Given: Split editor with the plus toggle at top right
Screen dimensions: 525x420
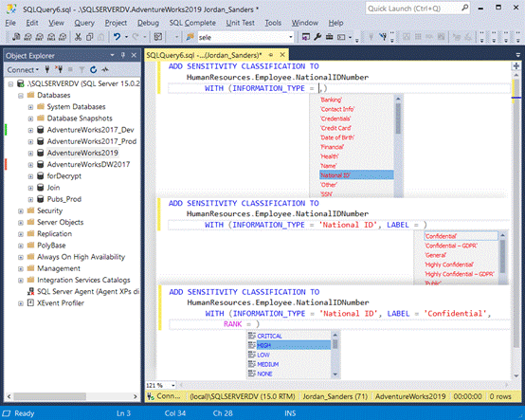Looking at the screenshot, I should [516, 66].
